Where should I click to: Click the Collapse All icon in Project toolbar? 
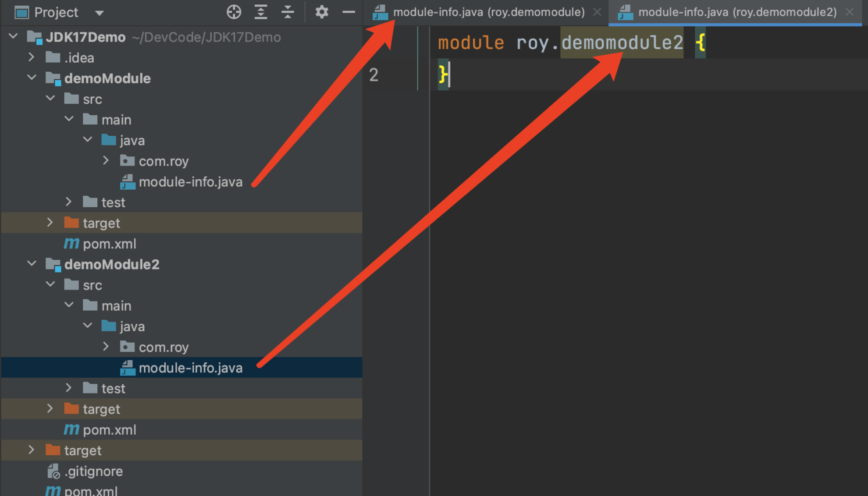coord(288,12)
